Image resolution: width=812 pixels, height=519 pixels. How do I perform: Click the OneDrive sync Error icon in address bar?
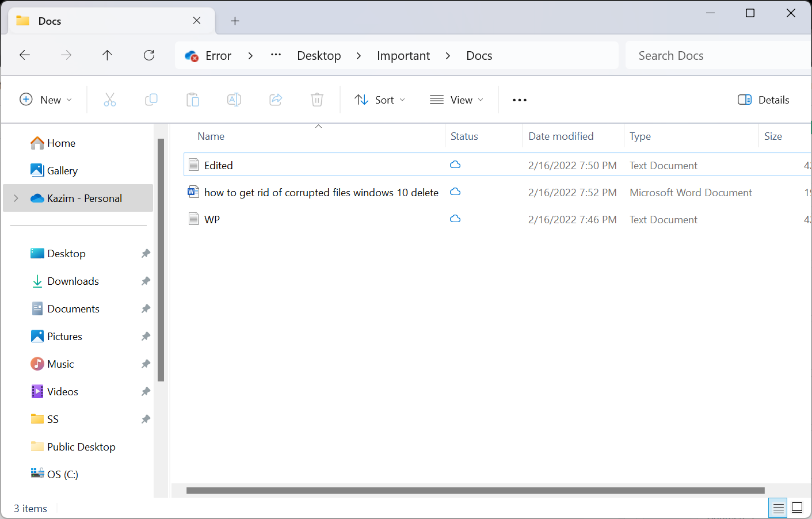click(x=190, y=55)
